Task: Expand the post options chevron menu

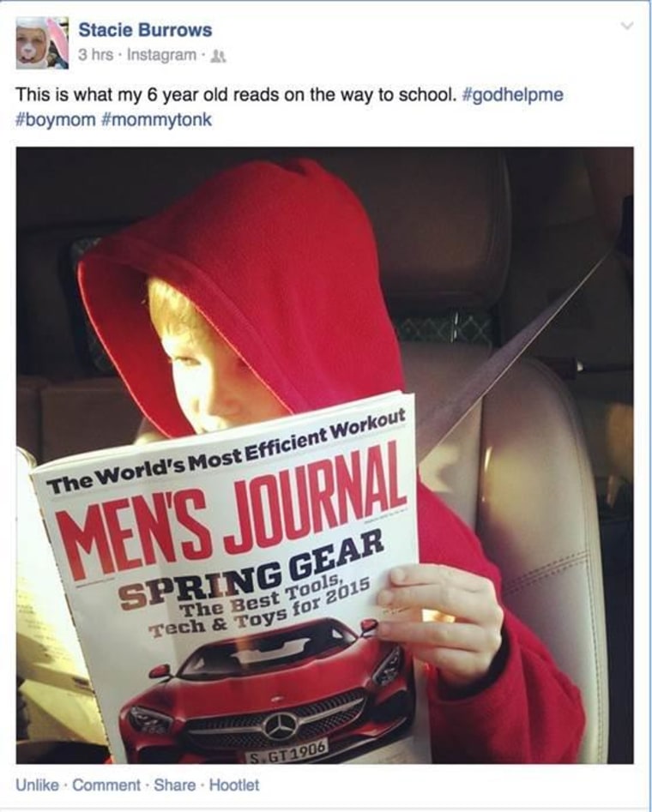Action: tap(627, 26)
